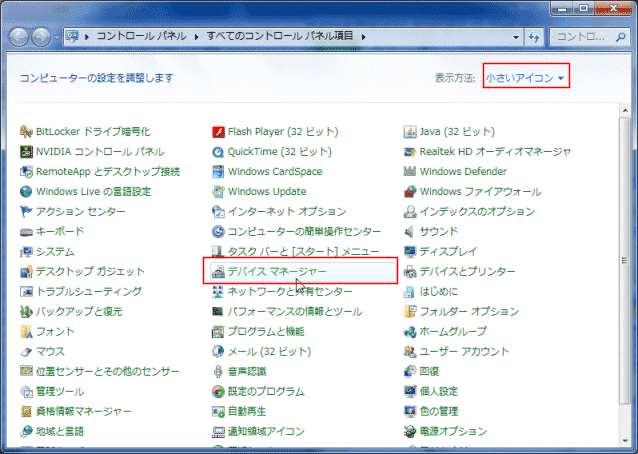Viewport: 638px width, 454px height.
Task: Open 通知領域アイコン link
Action: pos(266,431)
